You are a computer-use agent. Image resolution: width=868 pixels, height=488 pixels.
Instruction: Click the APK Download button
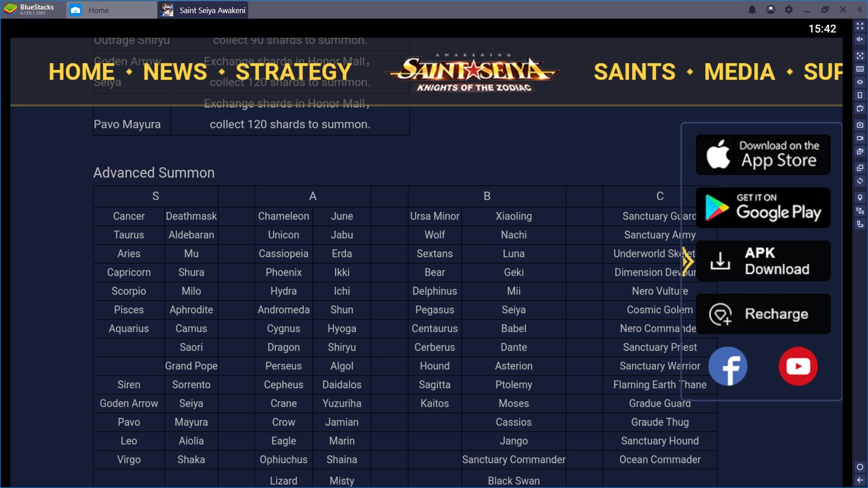point(763,261)
